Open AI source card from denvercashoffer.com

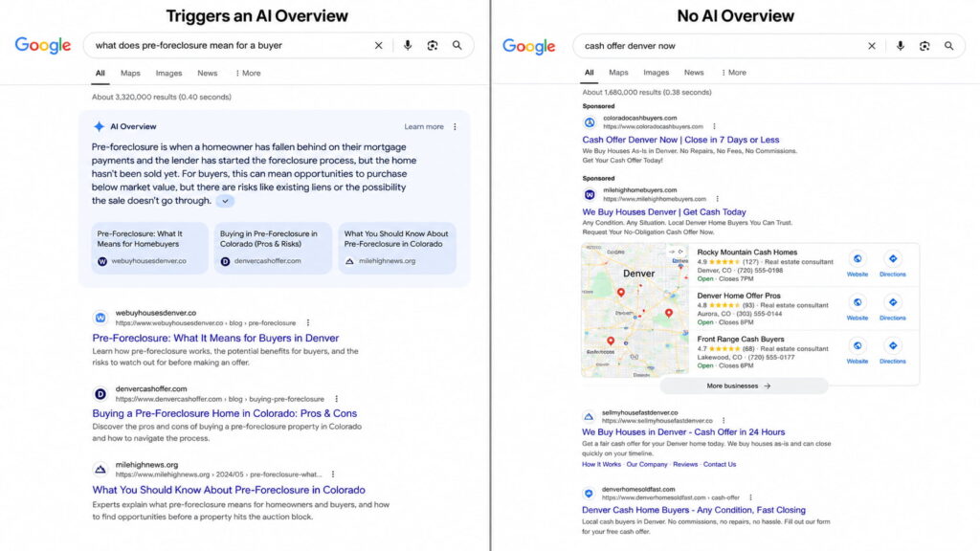pyautogui.click(x=273, y=248)
